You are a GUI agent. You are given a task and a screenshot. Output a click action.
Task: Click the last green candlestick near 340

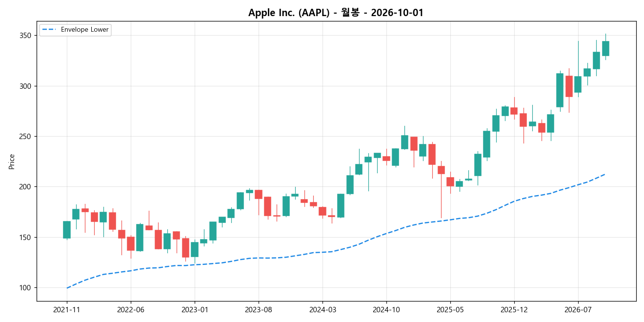click(605, 48)
